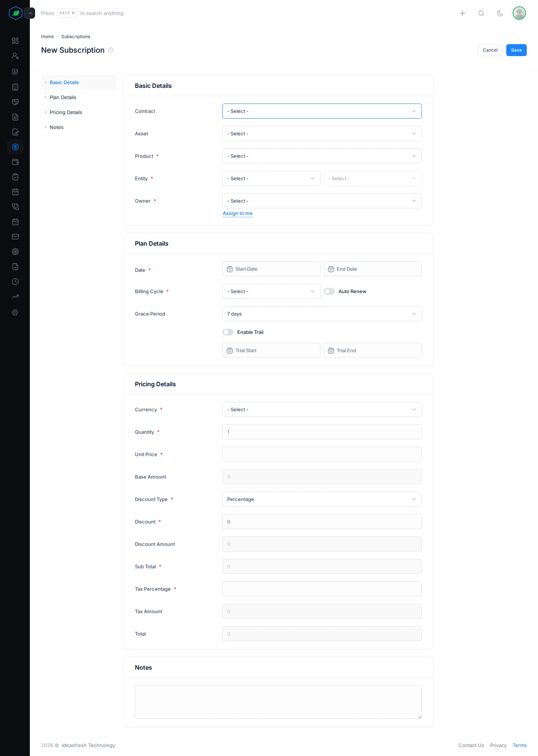
Task: Open the handshake deals icon in sidebar
Action: 15,102
